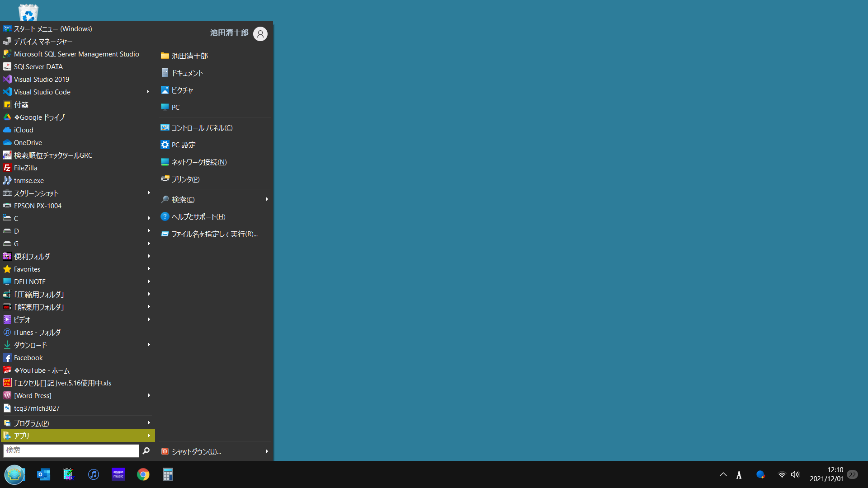Click the Facebook icon in menu
The image size is (868, 488).
tap(7, 357)
